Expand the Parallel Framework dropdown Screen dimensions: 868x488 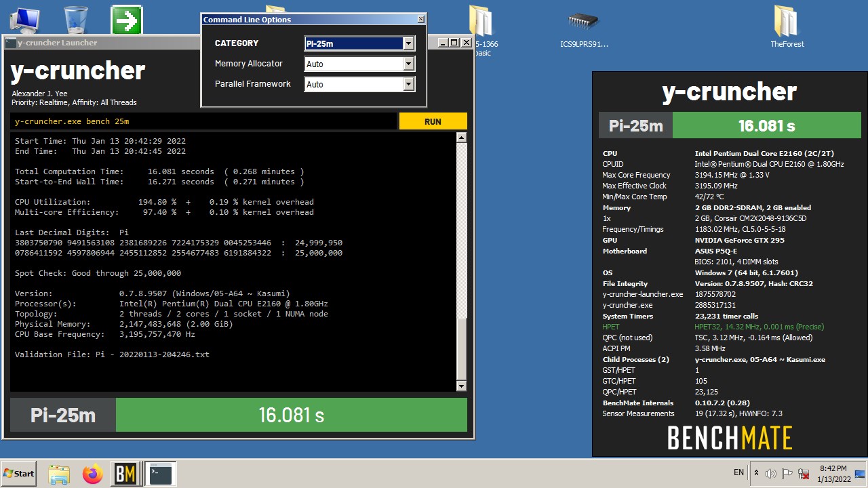pos(359,84)
